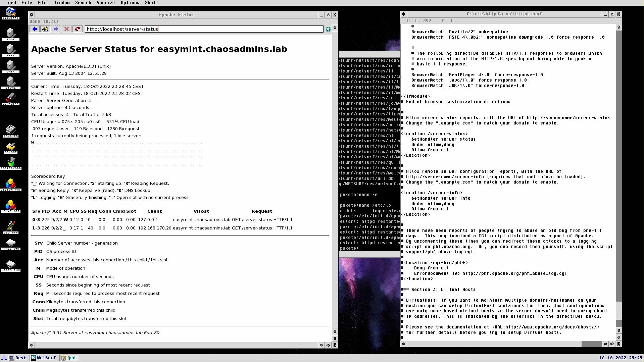Open the Diskette desktop icon

pyautogui.click(x=11, y=13)
